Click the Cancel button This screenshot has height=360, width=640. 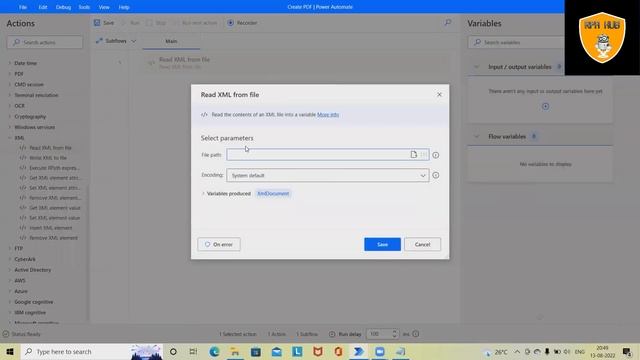[x=422, y=244]
